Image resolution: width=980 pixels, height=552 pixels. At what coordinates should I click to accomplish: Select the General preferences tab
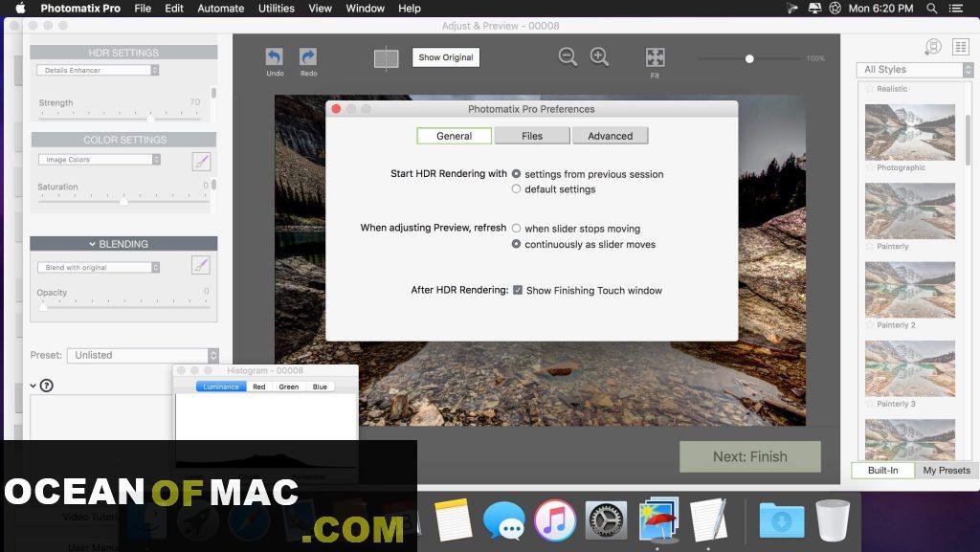click(455, 136)
